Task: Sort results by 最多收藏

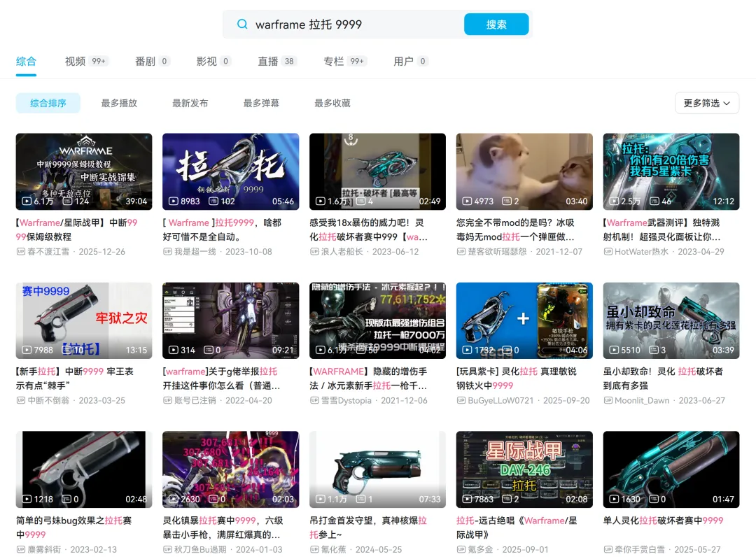Action: coord(332,103)
